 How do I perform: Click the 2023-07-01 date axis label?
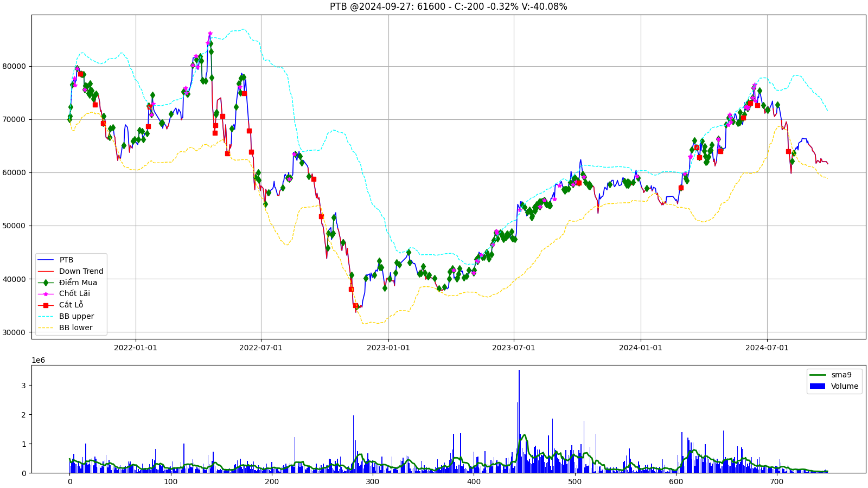point(514,348)
